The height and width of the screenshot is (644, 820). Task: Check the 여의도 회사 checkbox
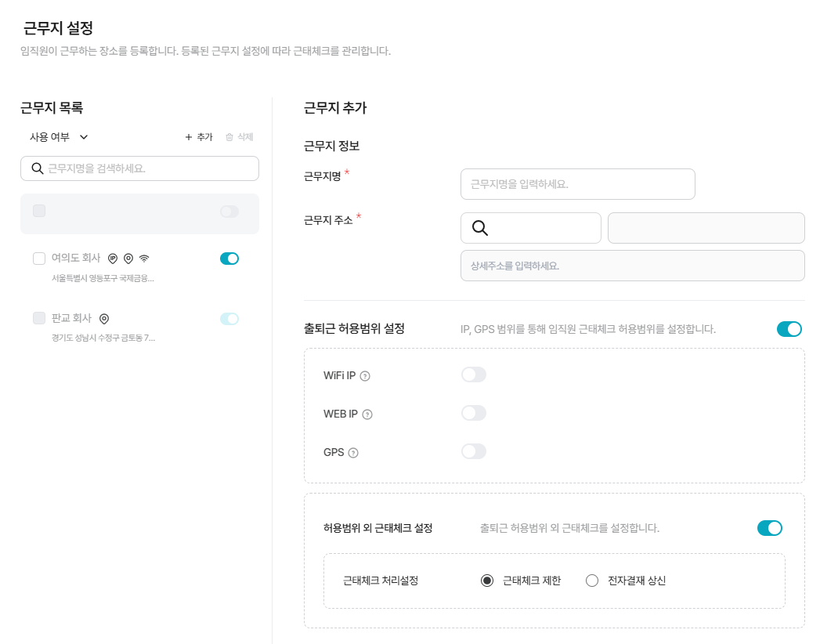(39, 259)
